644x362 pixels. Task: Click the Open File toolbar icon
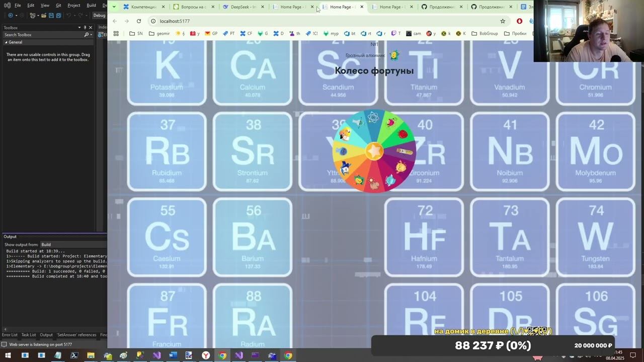tap(44, 16)
